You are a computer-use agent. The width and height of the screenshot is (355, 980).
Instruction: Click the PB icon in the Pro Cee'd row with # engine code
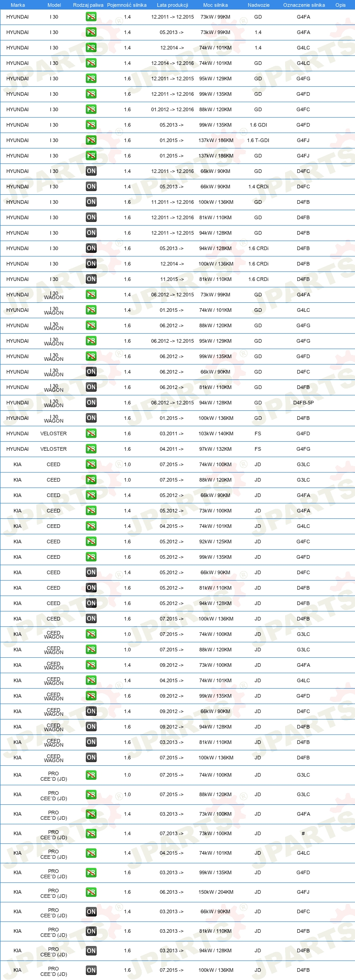coord(91,834)
